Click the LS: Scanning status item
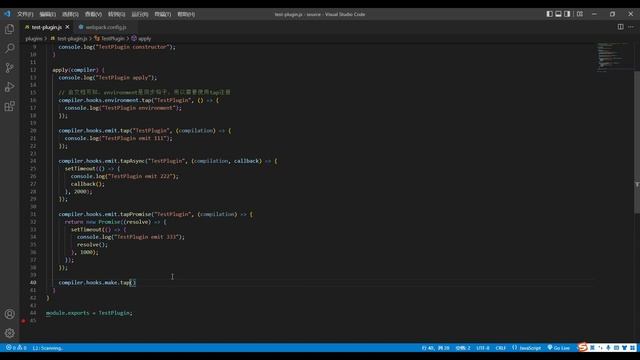Viewport: 640px width, 360px height. pos(48,348)
